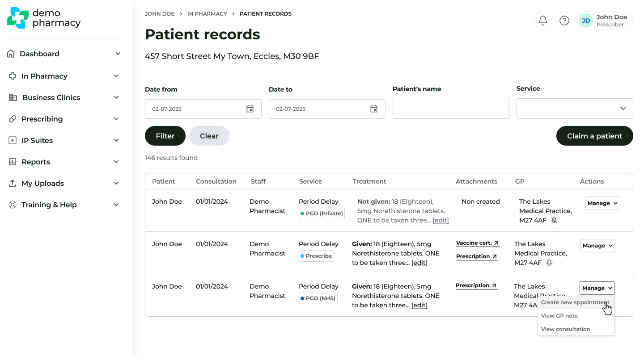Click the Claim a patient button
This screenshot has height=356, width=644.
[594, 136]
